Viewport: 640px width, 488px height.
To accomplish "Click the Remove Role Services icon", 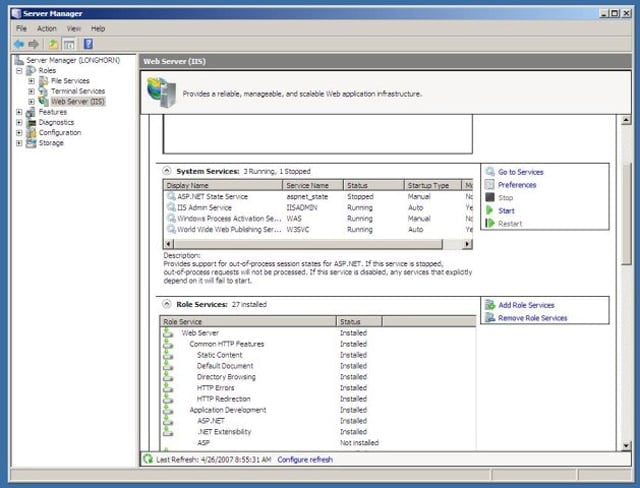I will tap(490, 317).
